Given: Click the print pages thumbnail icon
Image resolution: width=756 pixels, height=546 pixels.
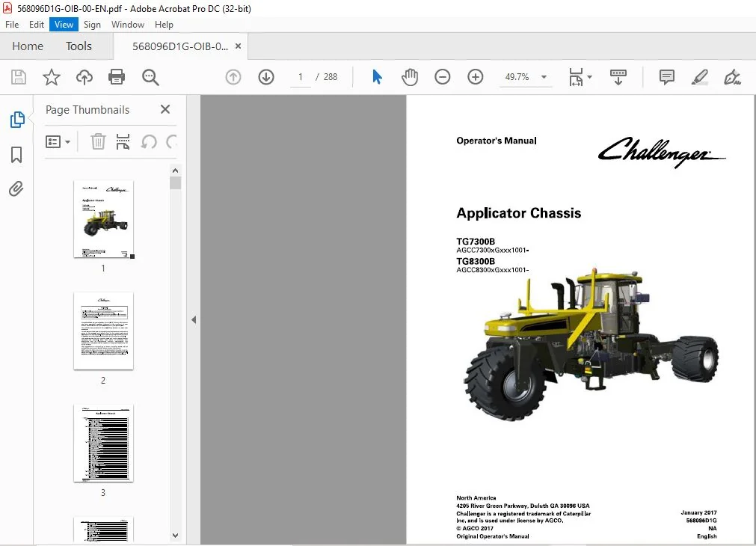Looking at the screenshot, I should coord(123,142).
